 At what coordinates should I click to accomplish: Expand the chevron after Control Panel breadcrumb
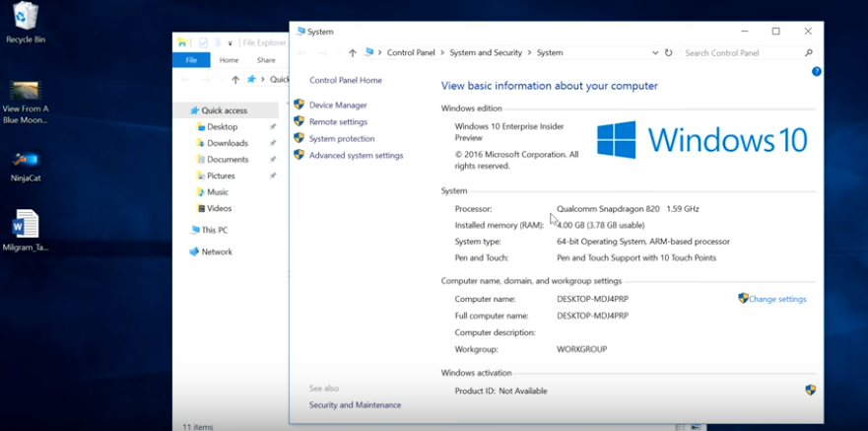(x=441, y=52)
